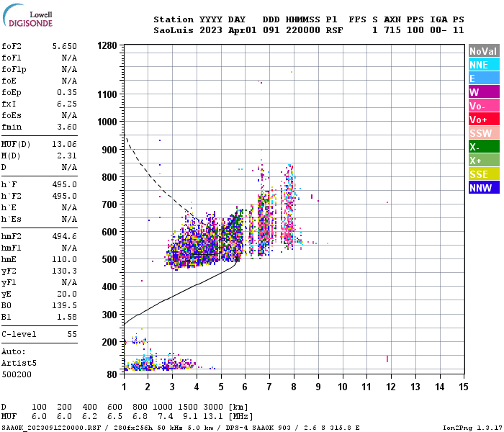Click the Ion2Png 1.3.17 version text

pyautogui.click(x=472, y=428)
